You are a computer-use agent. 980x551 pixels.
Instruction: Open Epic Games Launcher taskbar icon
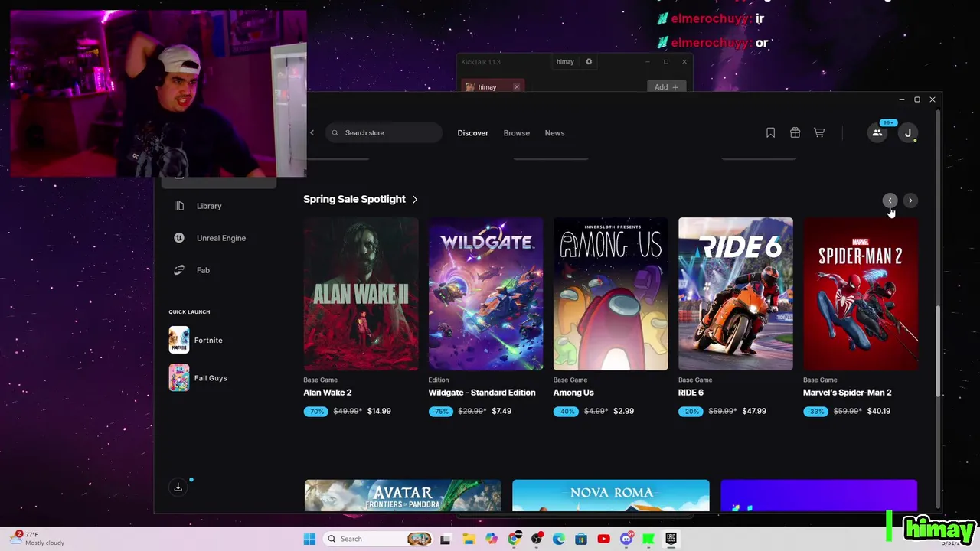(671, 539)
